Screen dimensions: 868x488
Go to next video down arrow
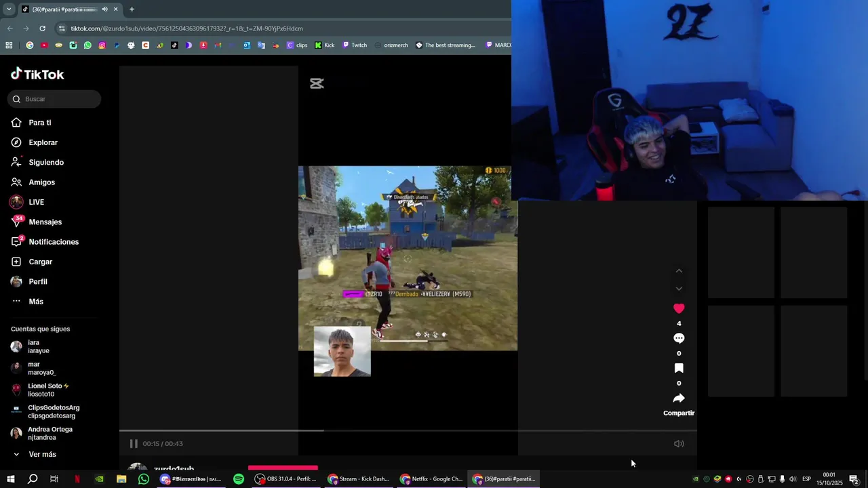click(x=679, y=289)
